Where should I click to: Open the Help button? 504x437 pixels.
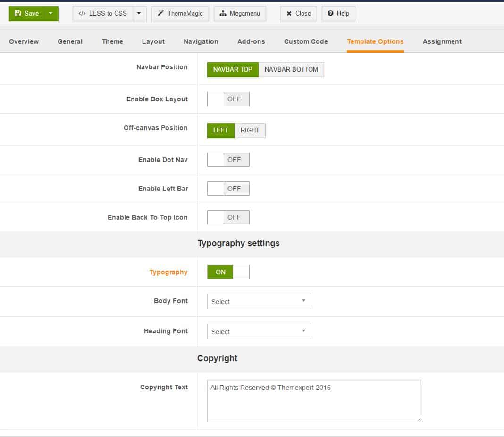338,14
